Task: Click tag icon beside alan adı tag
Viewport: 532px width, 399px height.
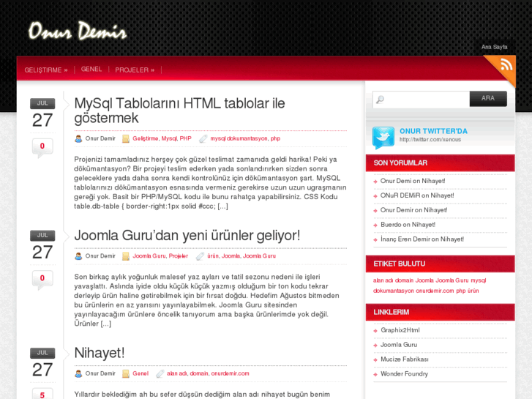Action: (x=160, y=373)
